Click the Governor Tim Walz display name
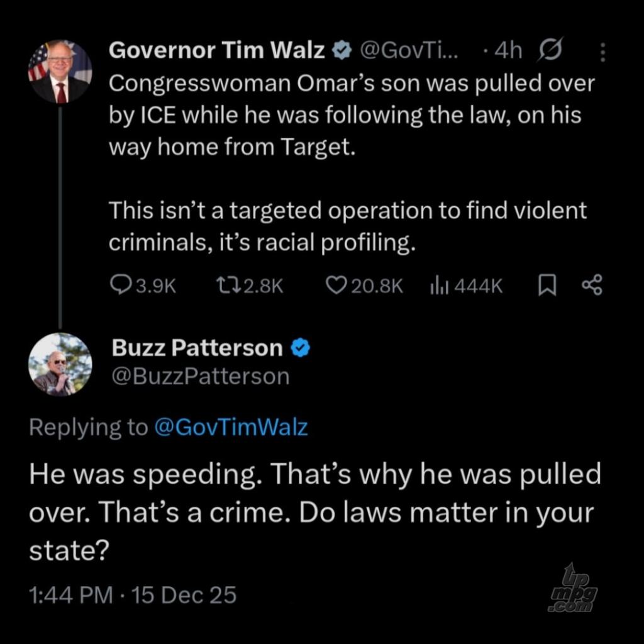 point(217,51)
